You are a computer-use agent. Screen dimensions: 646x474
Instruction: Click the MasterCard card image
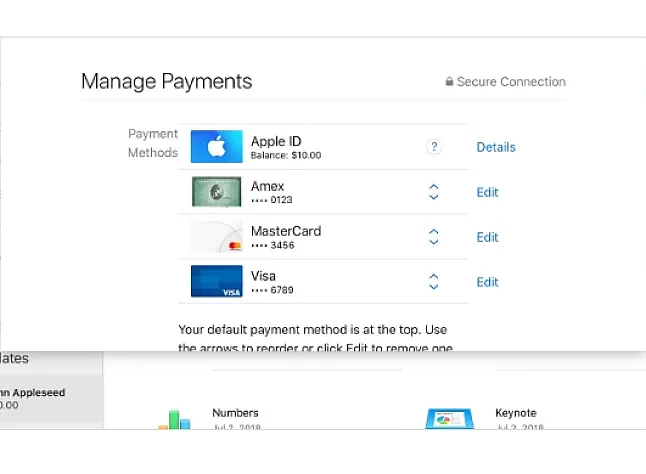coord(217,236)
